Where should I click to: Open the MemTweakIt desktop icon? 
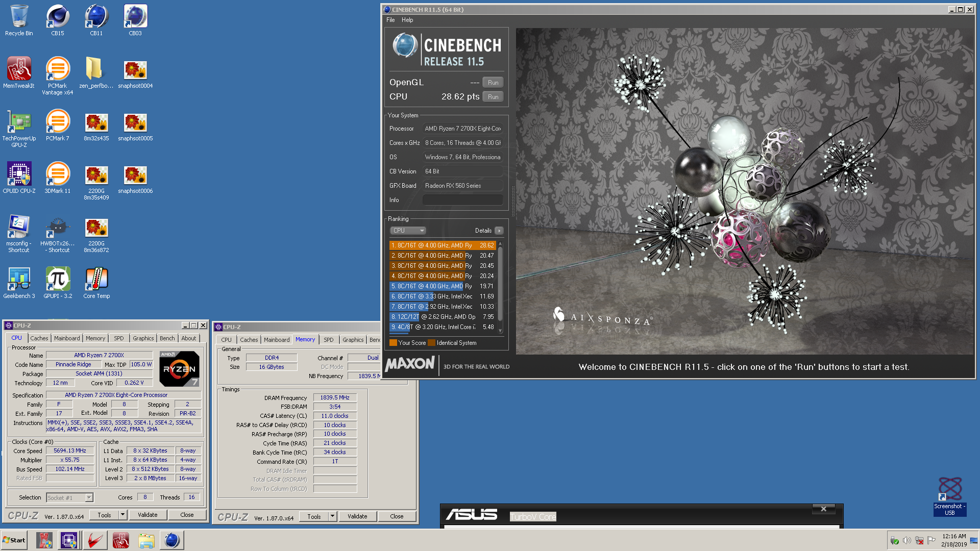19,72
